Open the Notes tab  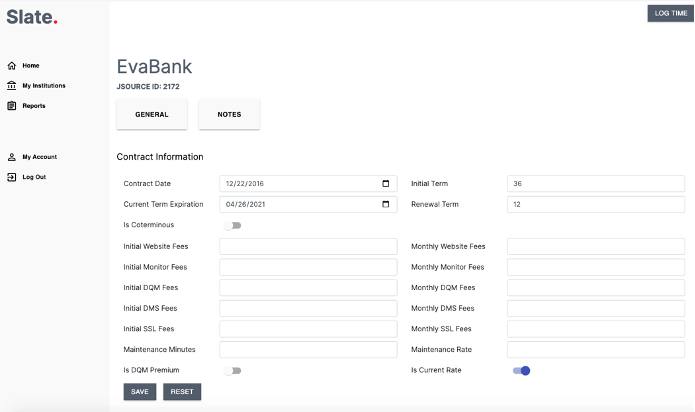[229, 115]
